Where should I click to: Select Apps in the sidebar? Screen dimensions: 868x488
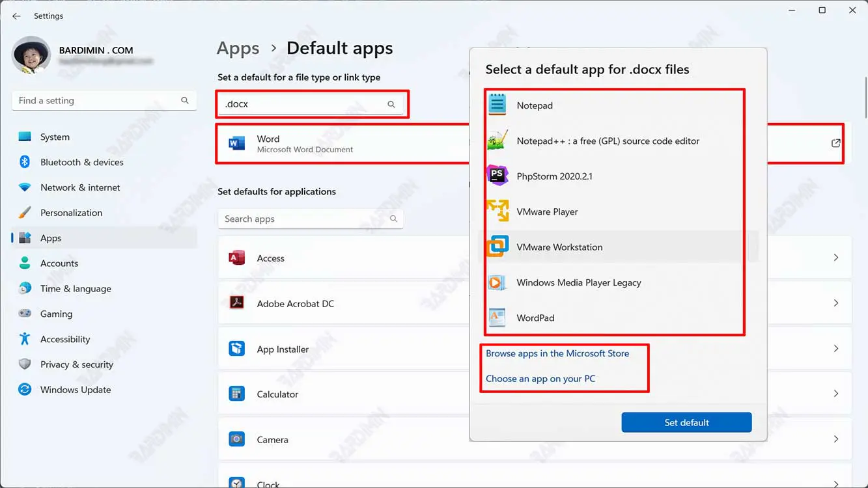click(x=104, y=238)
